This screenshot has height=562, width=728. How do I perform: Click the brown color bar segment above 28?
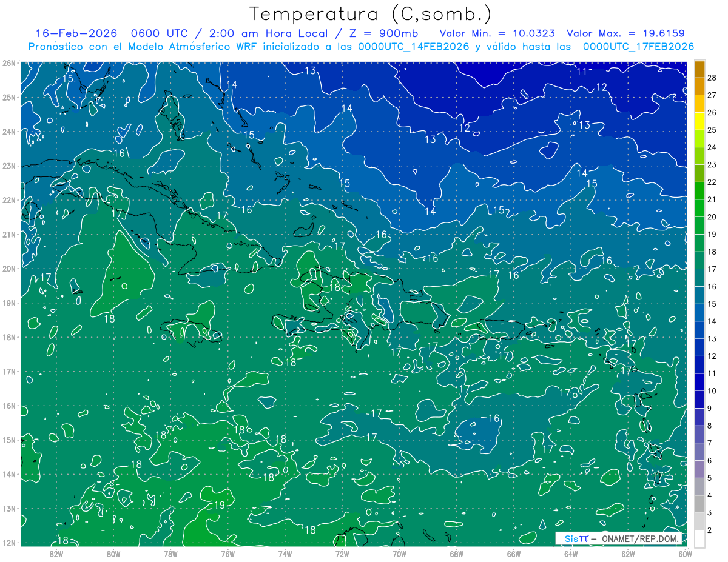(699, 69)
